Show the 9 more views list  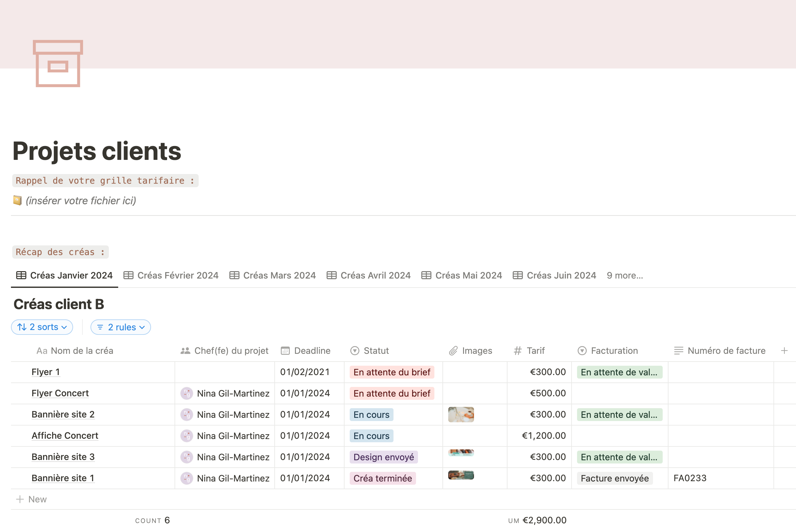[x=624, y=275]
